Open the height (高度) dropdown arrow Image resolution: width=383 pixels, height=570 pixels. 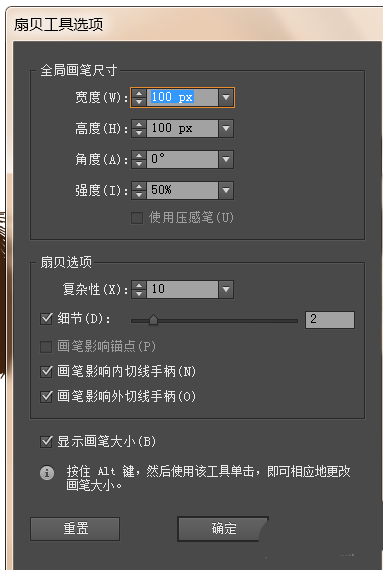(x=226, y=128)
